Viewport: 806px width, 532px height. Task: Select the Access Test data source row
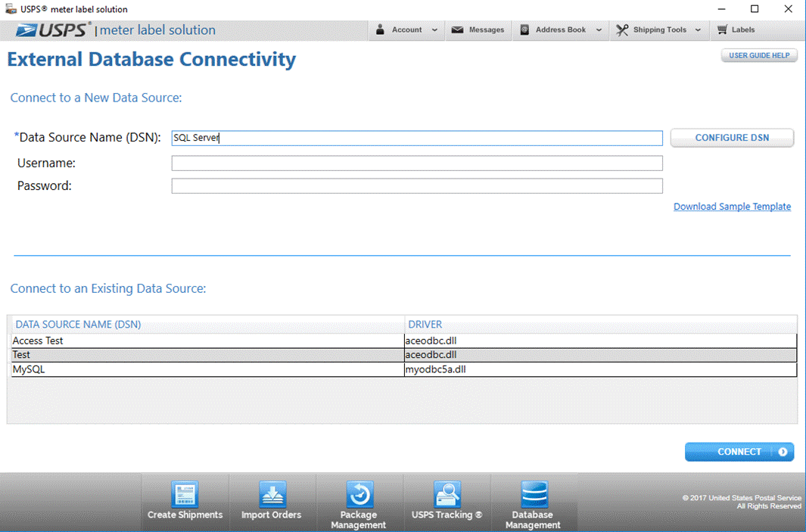(x=404, y=341)
